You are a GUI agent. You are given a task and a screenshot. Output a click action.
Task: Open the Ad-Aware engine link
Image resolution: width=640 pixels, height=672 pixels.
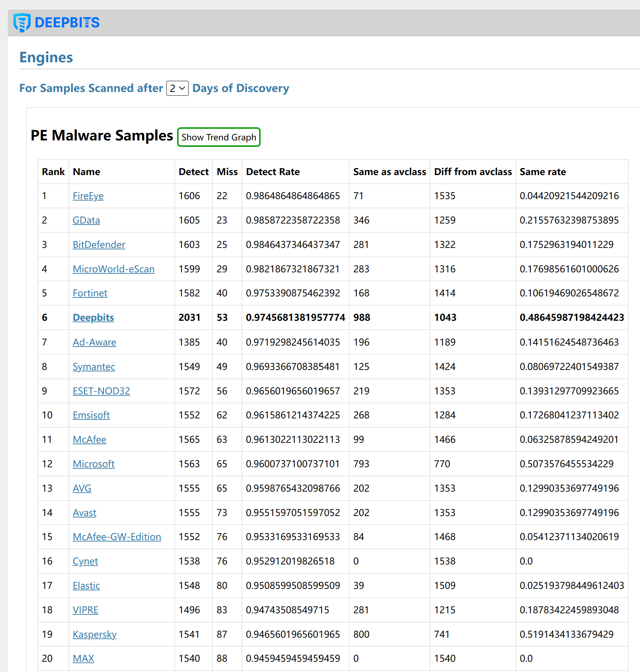94,342
